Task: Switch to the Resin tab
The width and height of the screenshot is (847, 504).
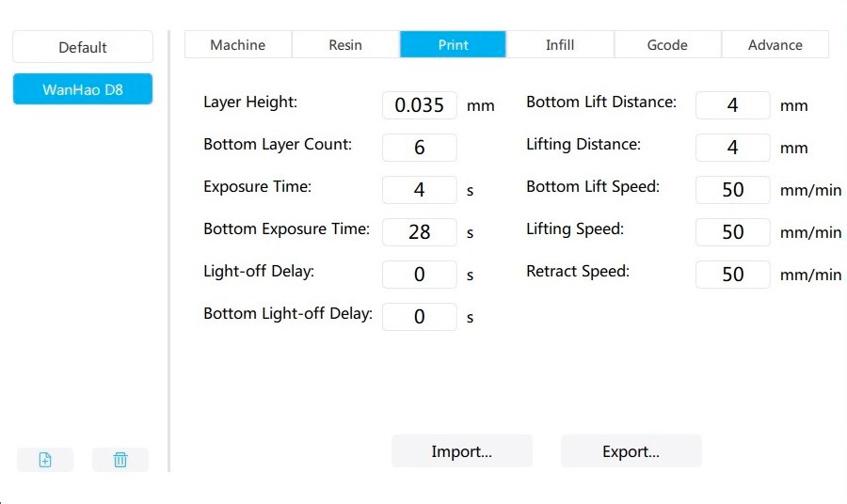Action: [345, 45]
